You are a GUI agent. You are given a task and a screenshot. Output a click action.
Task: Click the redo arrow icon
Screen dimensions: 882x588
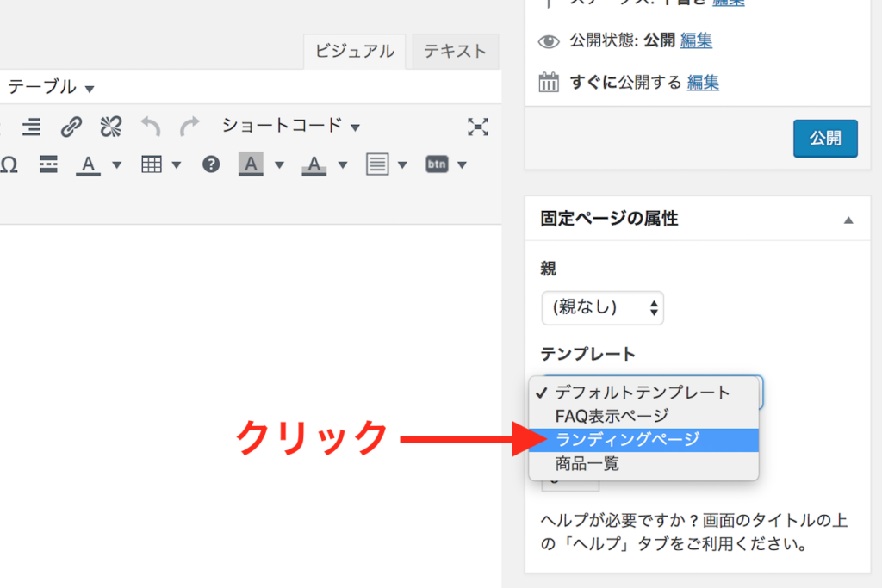tap(189, 127)
